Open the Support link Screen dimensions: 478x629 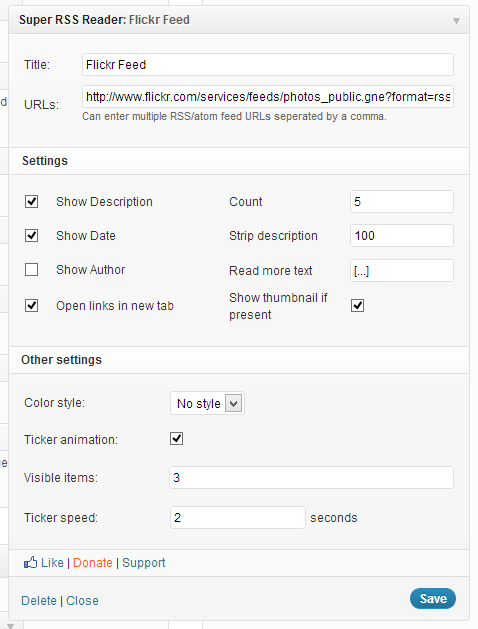(x=144, y=563)
